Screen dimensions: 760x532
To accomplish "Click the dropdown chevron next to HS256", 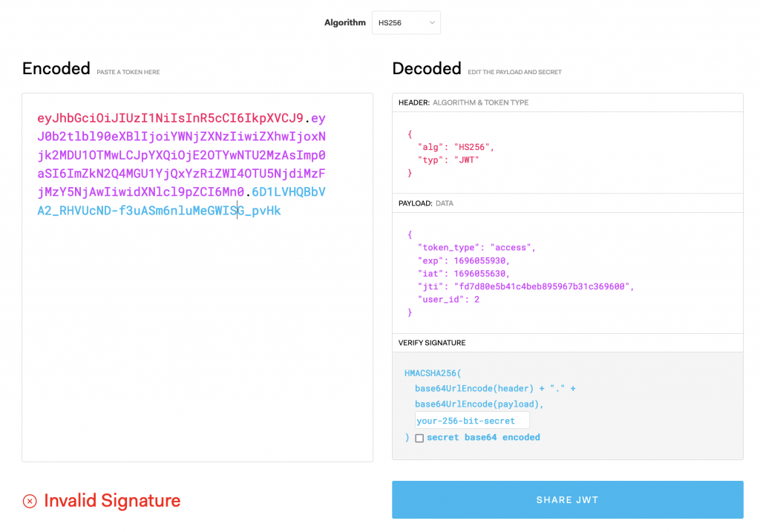I will 432,23.
